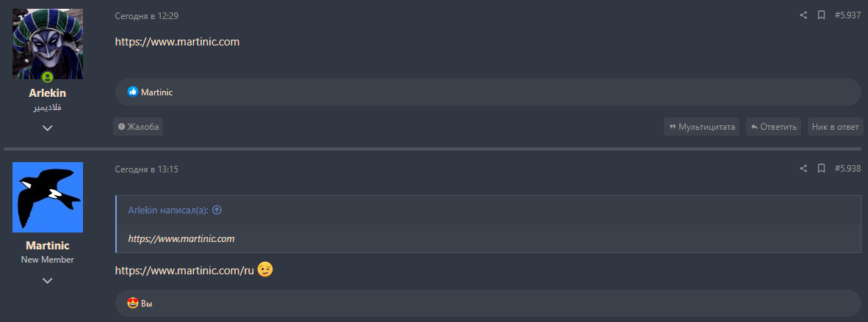Click the Жалоба report button

(x=138, y=127)
